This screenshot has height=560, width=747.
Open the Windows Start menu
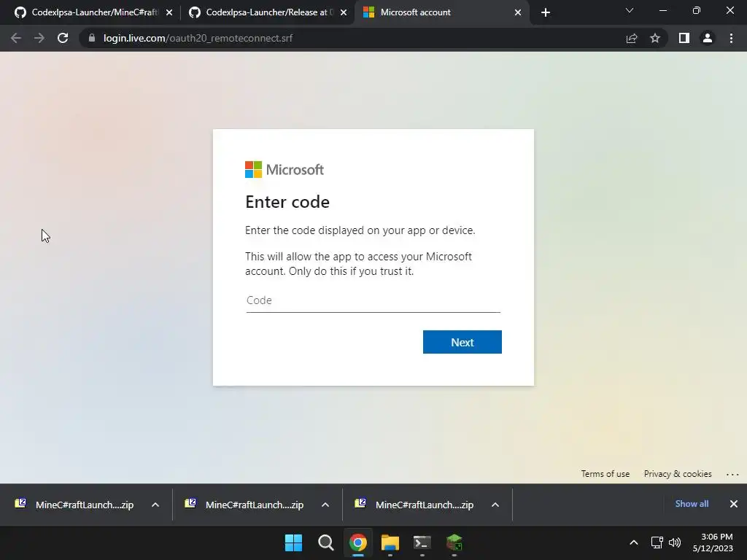click(293, 542)
